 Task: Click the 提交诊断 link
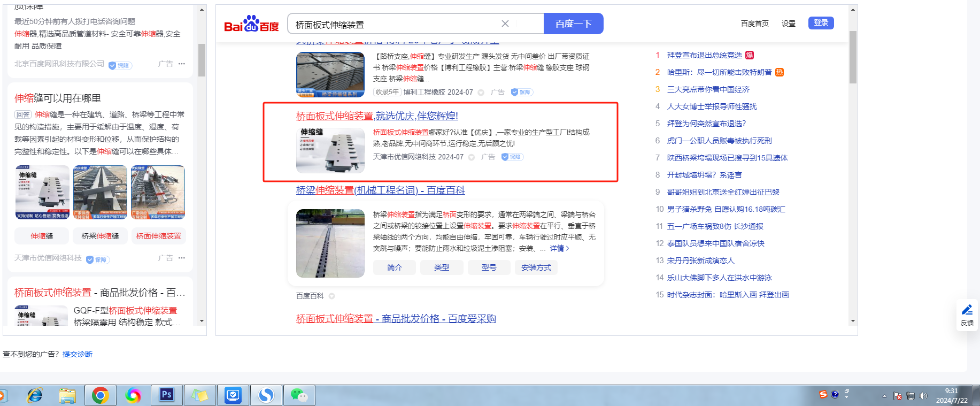(78, 354)
